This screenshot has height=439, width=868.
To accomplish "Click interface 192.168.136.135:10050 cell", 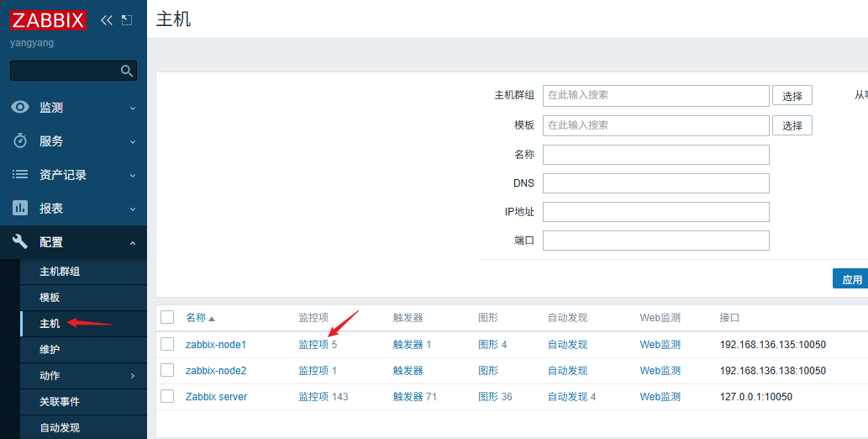I will click(773, 344).
